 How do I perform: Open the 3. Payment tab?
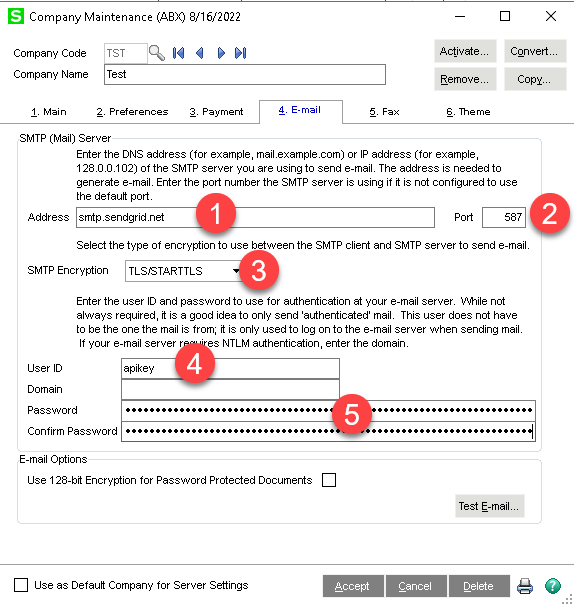[216, 112]
